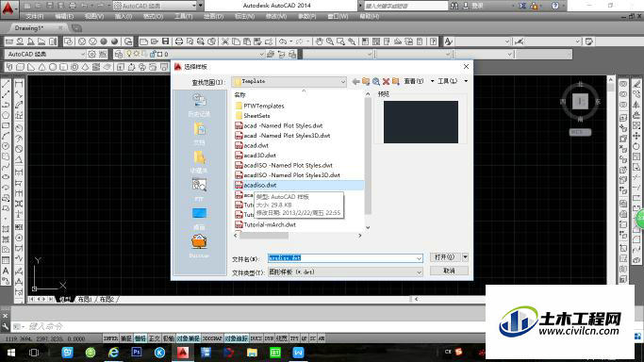Click the 打开(O) open button
This screenshot has width=644, height=362.
[x=445, y=257]
